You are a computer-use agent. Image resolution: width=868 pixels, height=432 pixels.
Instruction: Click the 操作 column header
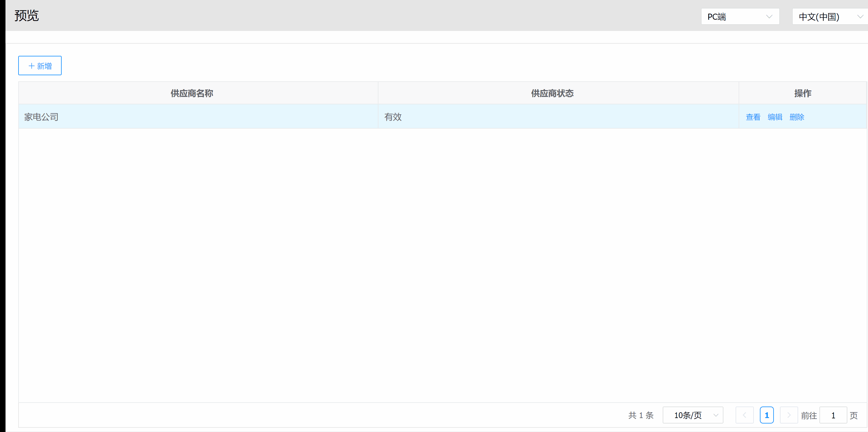click(803, 93)
